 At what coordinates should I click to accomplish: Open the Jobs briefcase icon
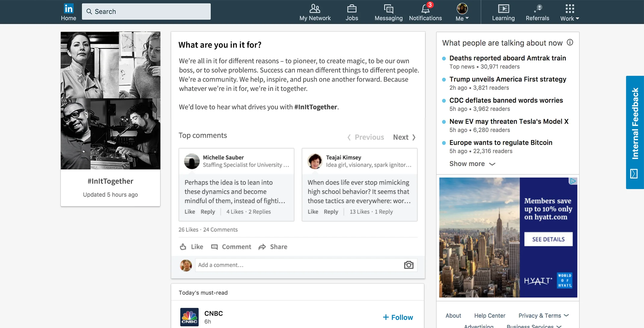coord(351,9)
